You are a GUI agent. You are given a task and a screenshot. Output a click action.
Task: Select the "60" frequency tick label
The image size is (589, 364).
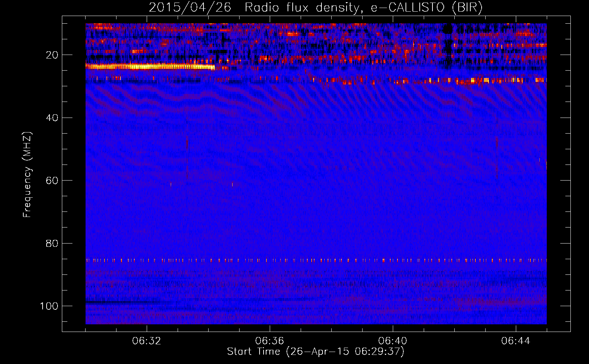(x=52, y=181)
